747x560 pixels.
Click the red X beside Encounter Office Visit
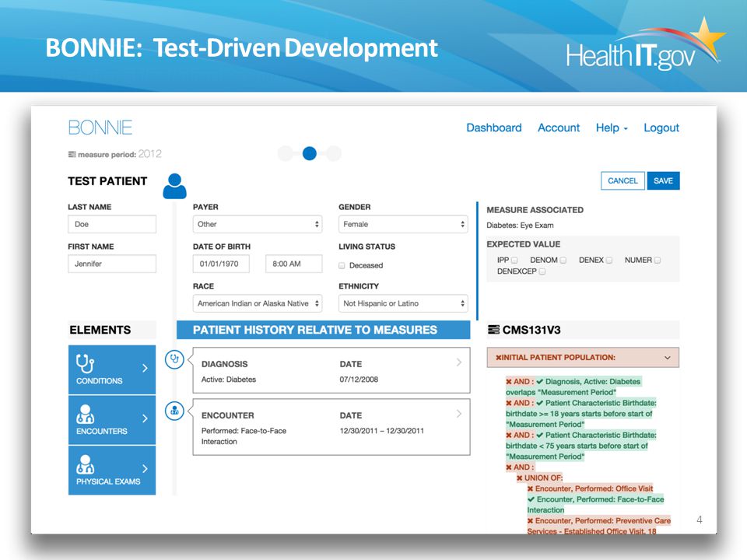tap(530, 488)
